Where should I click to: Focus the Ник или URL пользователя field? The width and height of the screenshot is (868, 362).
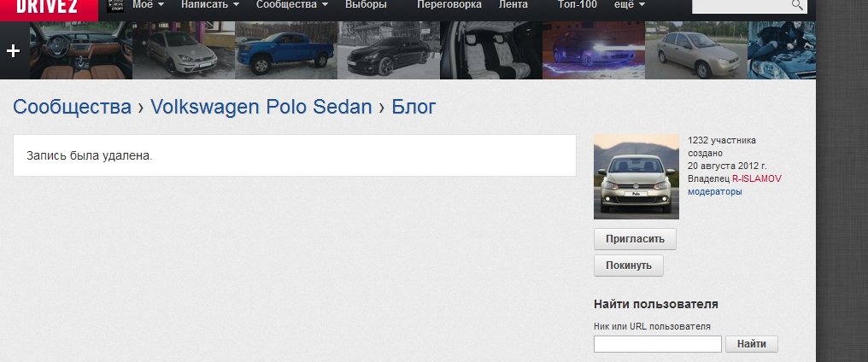coord(657,344)
